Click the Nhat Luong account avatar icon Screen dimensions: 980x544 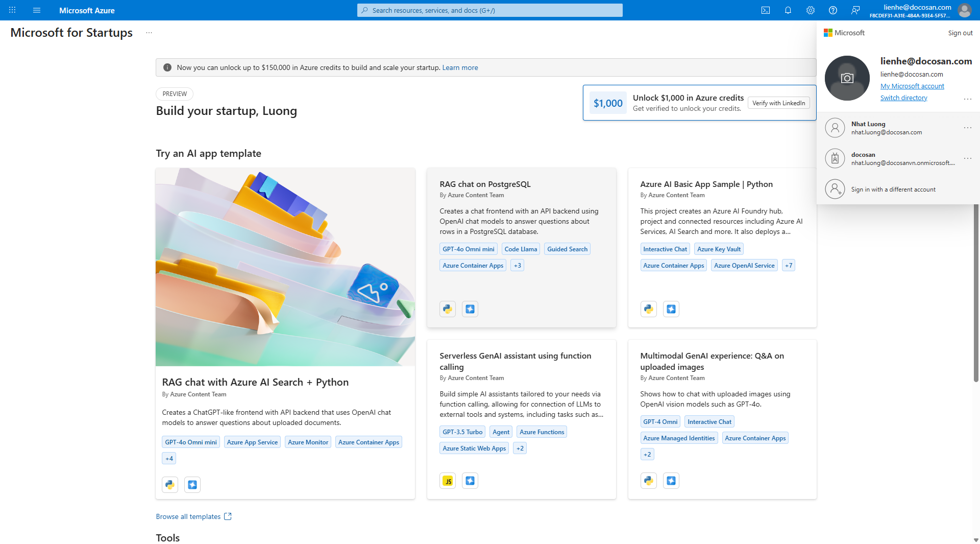[835, 128]
